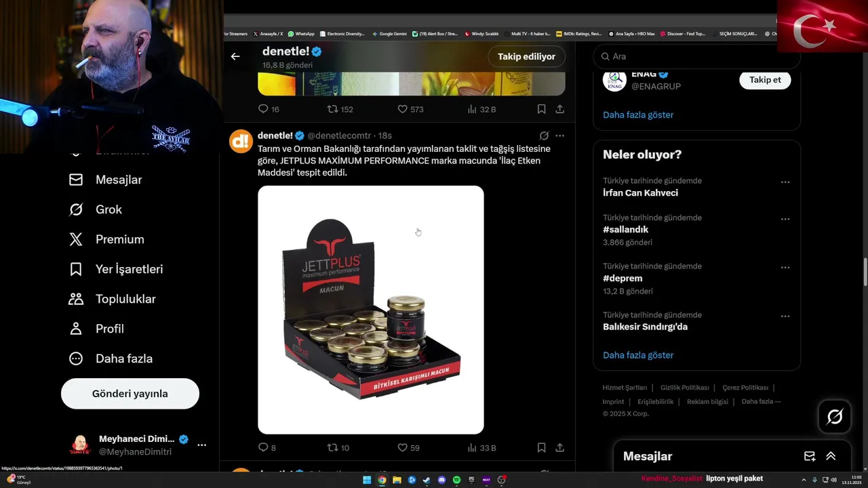Open the denetle! post avatar
This screenshot has width=868, height=488.
[241, 141]
